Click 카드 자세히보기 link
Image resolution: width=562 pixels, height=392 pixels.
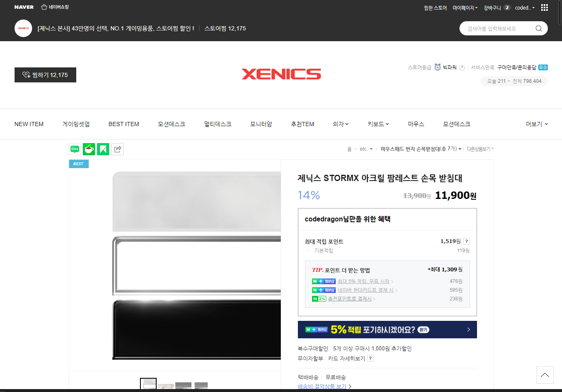pyautogui.click(x=347, y=358)
